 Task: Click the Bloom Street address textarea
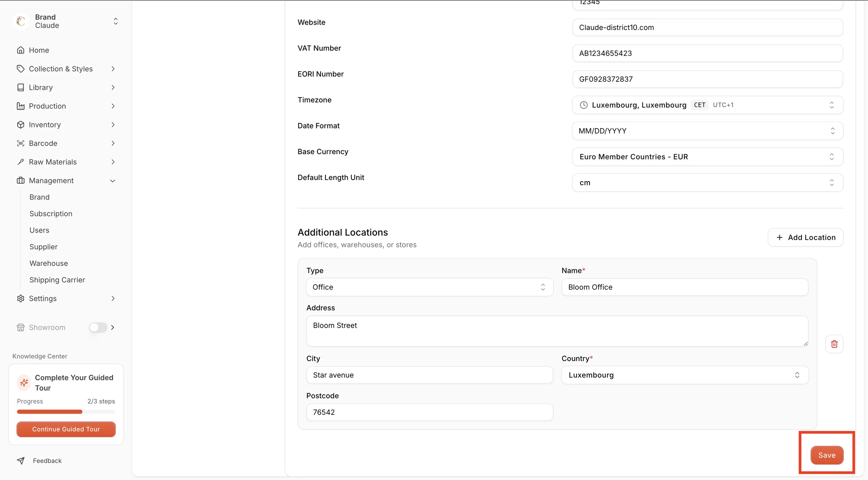coord(557,331)
